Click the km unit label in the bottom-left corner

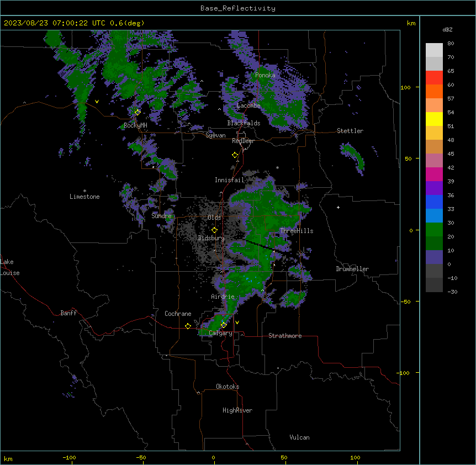click(8, 459)
